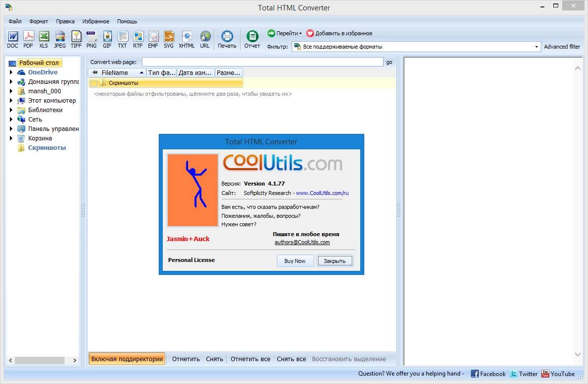588x384 pixels.
Task: Sort by Разме... column header
Action: point(228,73)
